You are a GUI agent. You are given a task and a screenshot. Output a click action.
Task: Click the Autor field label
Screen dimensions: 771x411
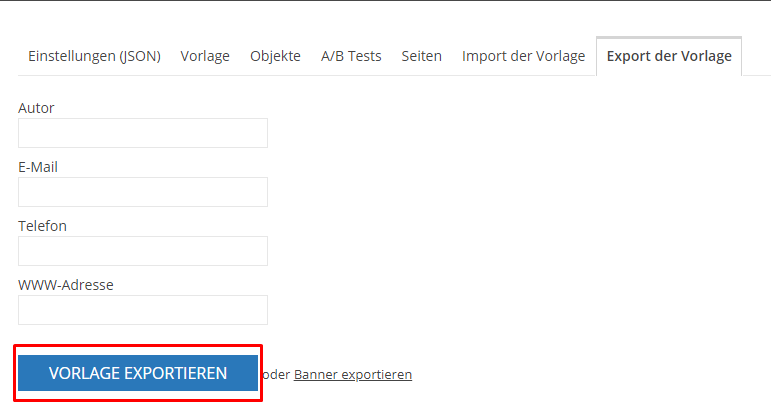point(36,108)
